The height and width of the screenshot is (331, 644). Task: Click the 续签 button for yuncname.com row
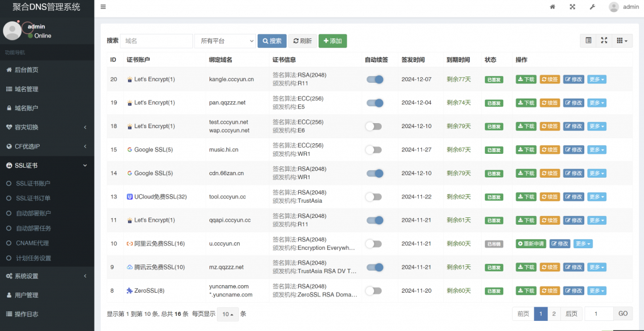point(550,290)
